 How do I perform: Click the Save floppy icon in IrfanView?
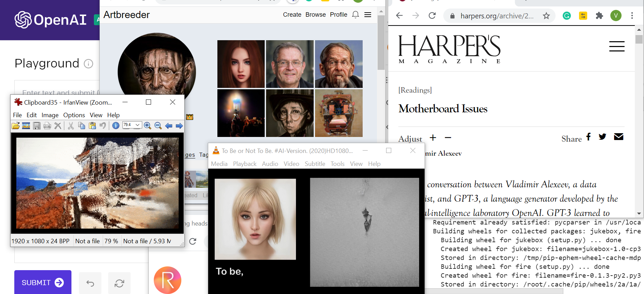37,126
